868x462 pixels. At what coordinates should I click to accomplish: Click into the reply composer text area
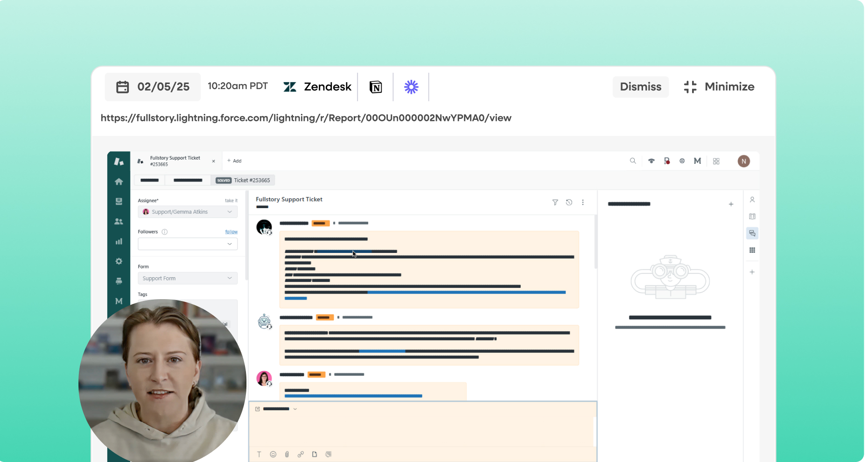[422, 430]
